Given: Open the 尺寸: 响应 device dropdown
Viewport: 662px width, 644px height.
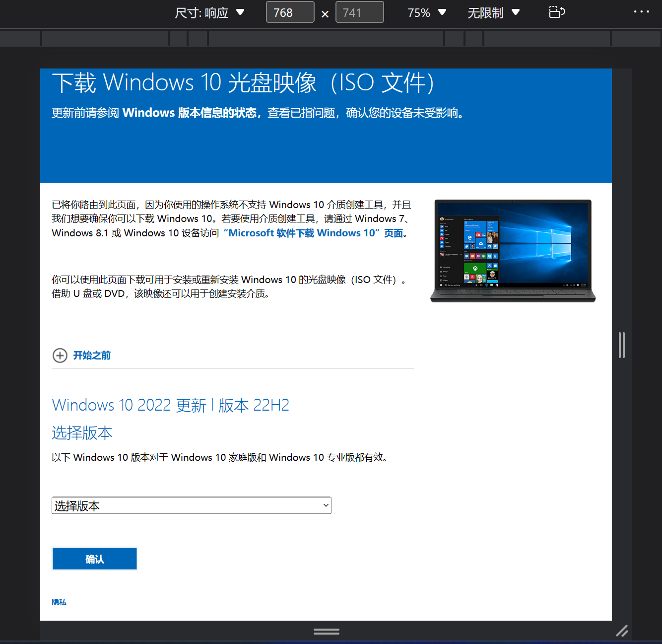Looking at the screenshot, I should (209, 12).
